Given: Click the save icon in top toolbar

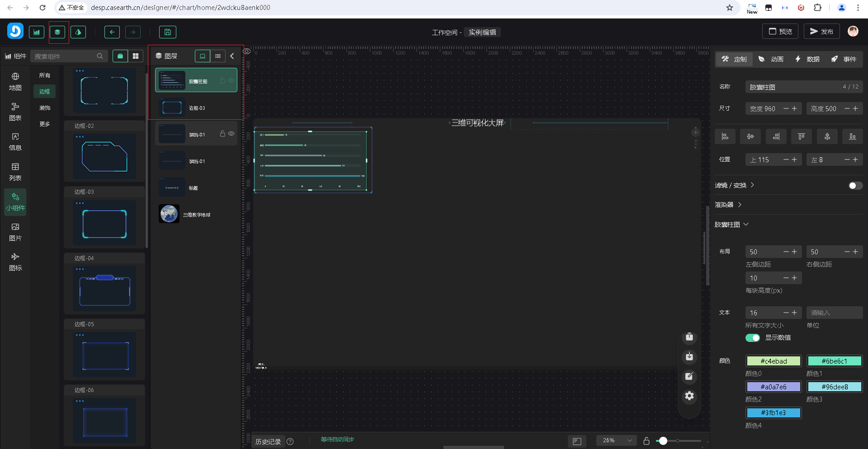Looking at the screenshot, I should [167, 32].
